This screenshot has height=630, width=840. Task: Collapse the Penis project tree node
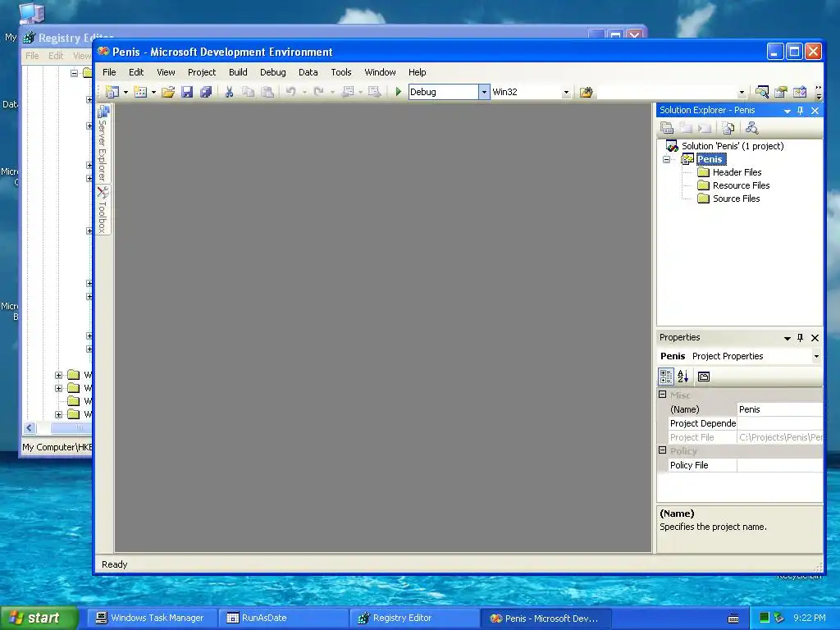pos(666,160)
